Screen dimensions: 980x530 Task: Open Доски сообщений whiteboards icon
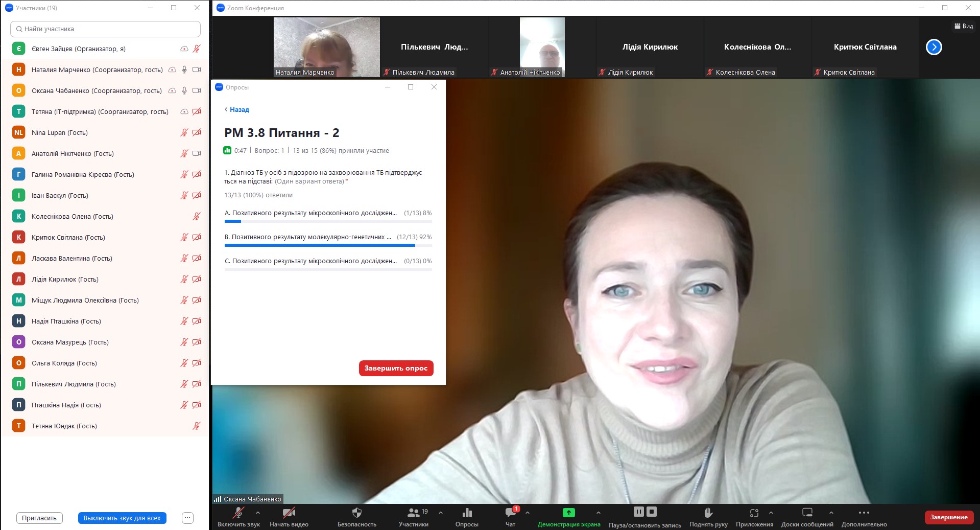[807, 513]
